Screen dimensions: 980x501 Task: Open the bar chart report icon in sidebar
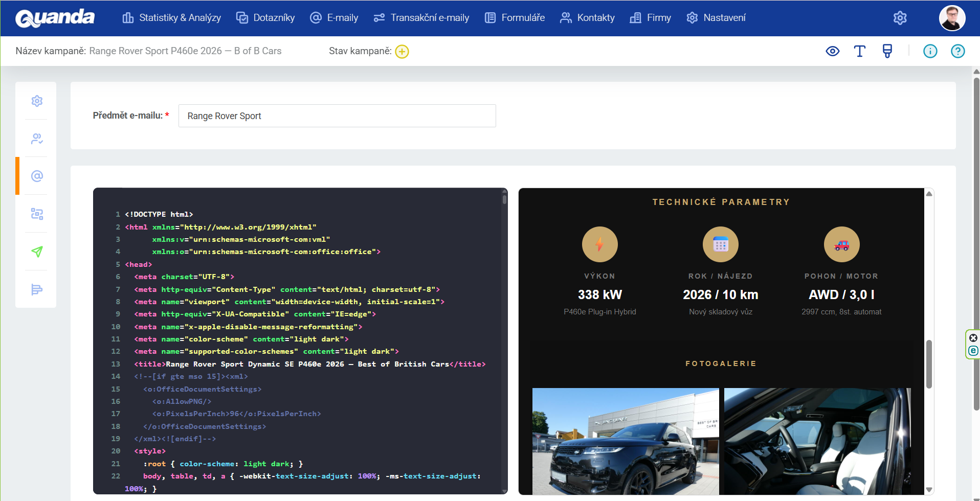[37, 290]
